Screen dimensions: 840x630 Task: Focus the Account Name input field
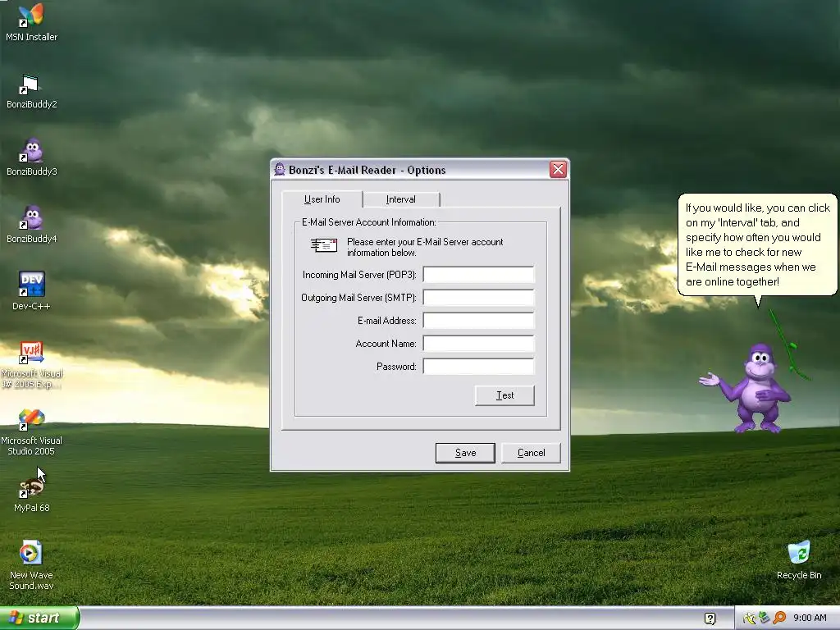(478, 344)
